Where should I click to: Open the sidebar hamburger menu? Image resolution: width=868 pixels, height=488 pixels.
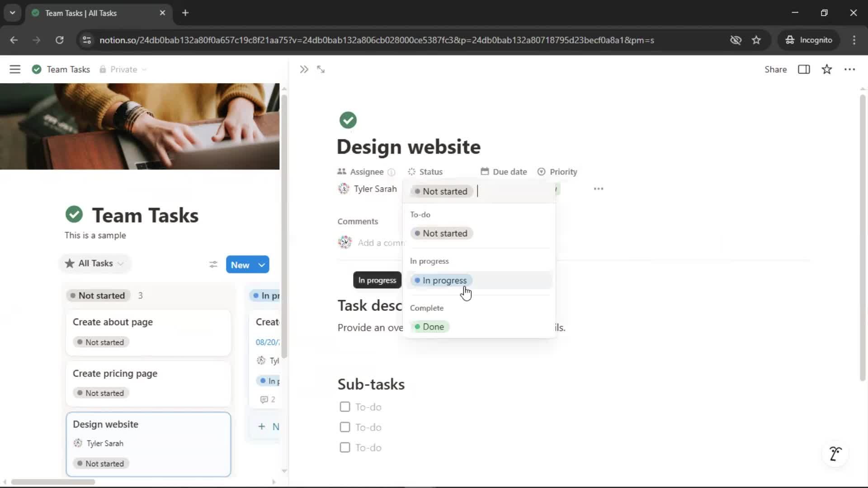[x=15, y=69]
